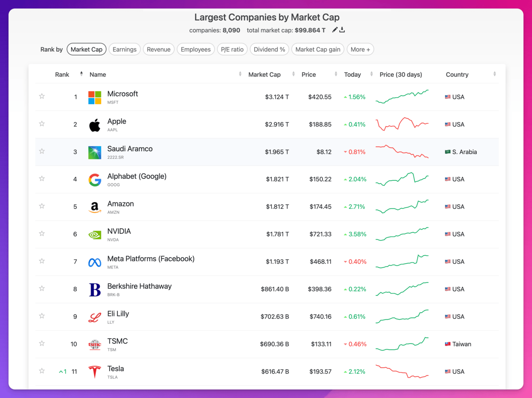Go to Alphabet (Google) page
Image resolution: width=532 pixels, height=398 pixels.
[137, 176]
